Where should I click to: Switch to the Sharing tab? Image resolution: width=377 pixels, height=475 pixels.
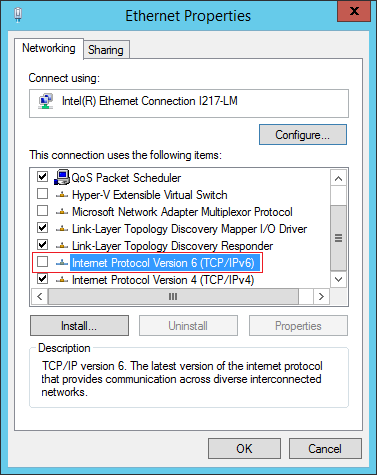click(x=106, y=50)
